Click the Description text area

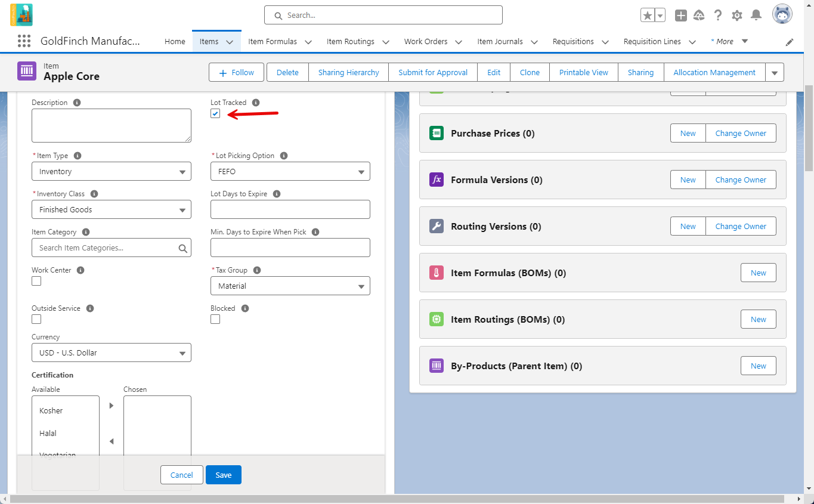point(112,125)
